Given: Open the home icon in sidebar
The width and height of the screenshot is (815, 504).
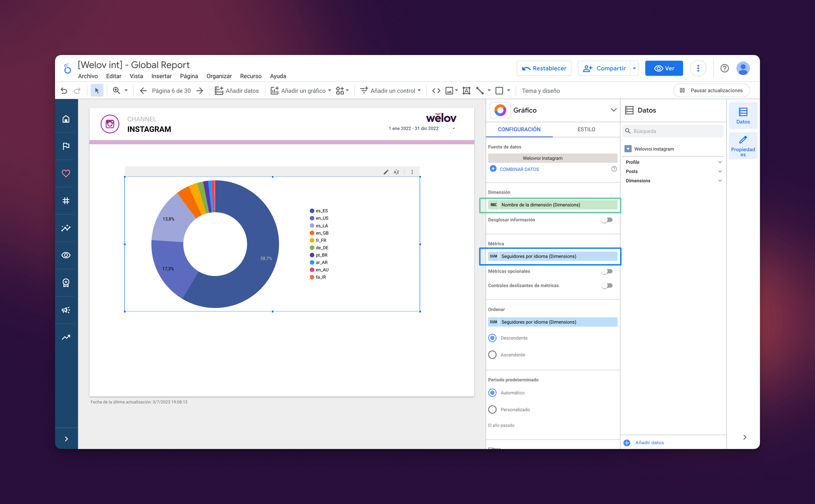Looking at the screenshot, I should (66, 119).
